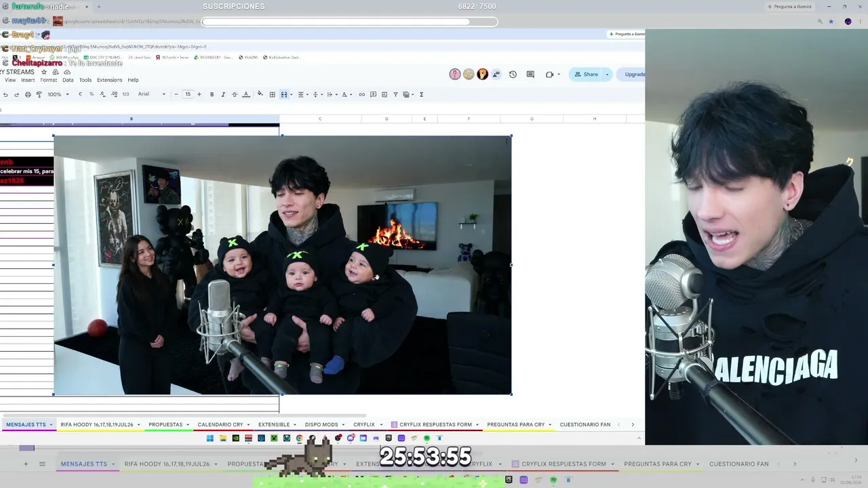Screen dimensions: 868x488
Task: Open the View menu
Action: [10, 80]
